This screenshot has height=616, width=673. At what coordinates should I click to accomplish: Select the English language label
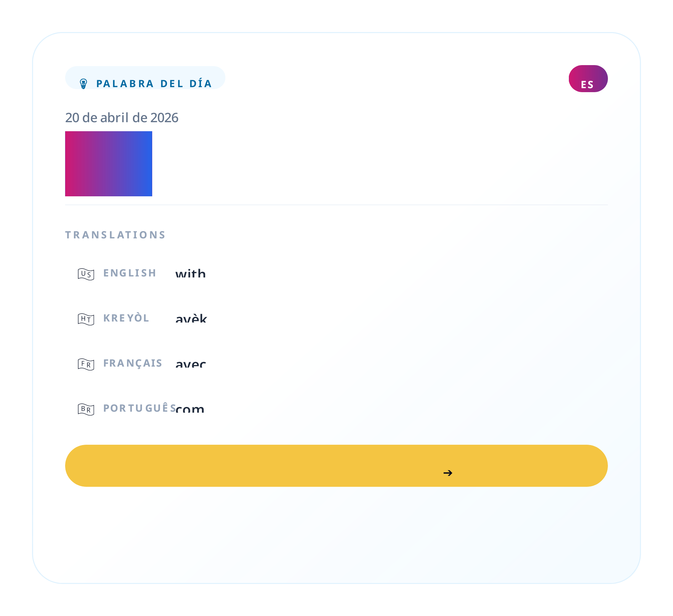point(130,273)
